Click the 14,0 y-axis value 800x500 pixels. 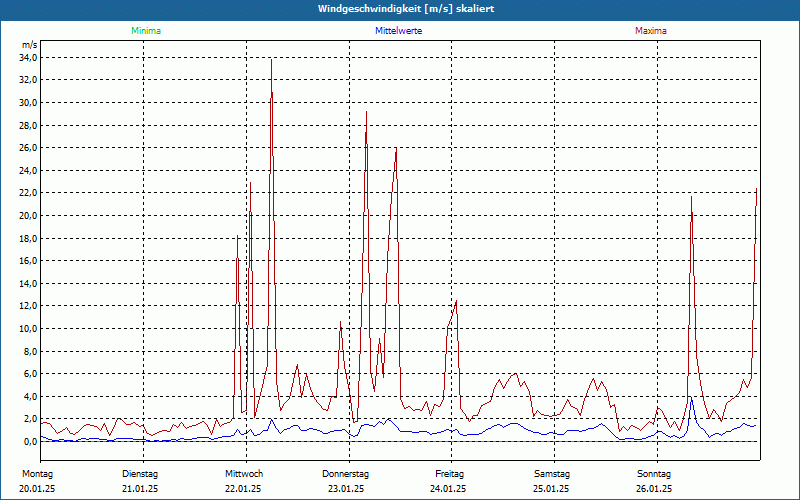28,283
